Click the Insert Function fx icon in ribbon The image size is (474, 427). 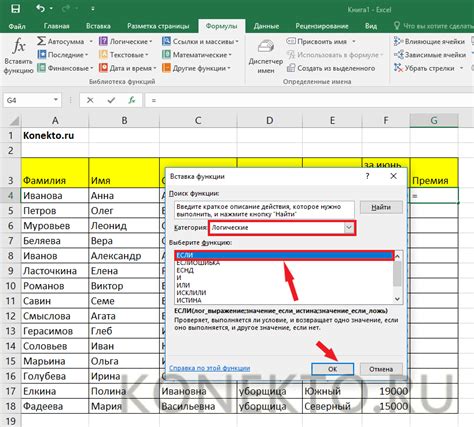click(x=19, y=46)
